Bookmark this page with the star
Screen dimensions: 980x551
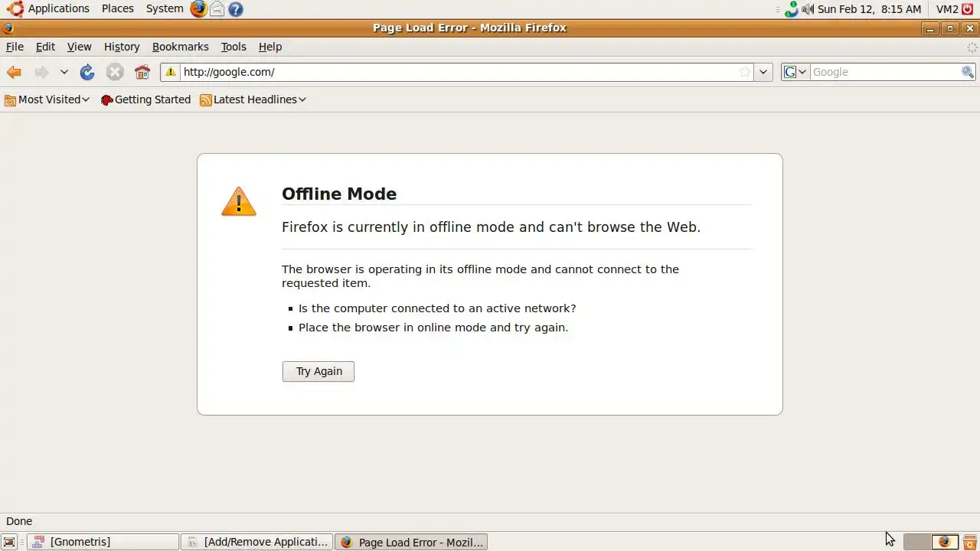[745, 72]
